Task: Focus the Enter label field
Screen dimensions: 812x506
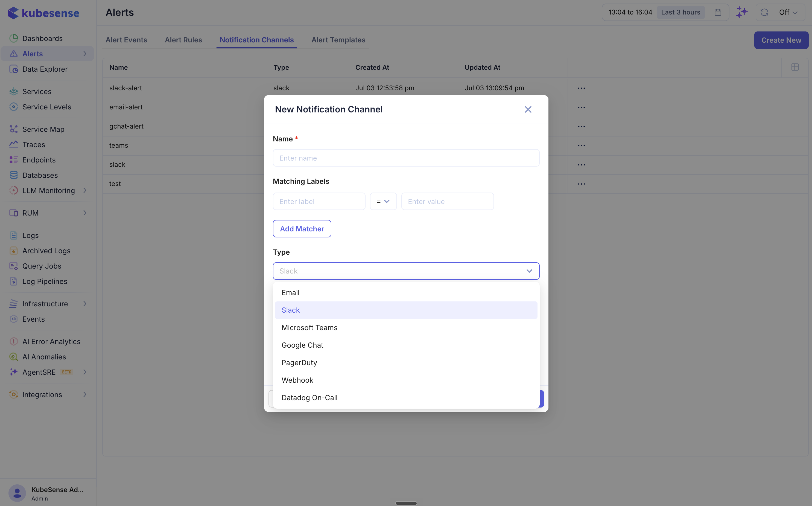Action: coord(319,202)
